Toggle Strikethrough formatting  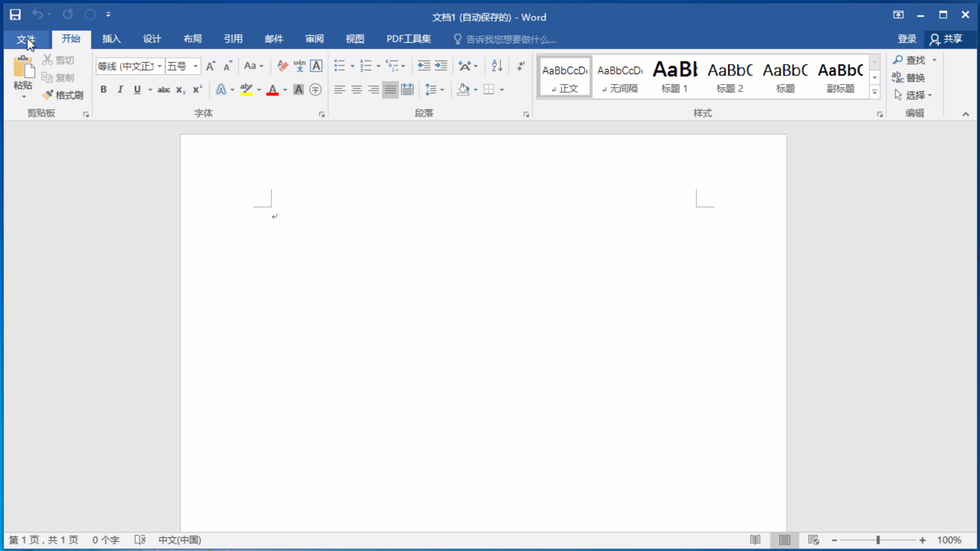click(163, 90)
